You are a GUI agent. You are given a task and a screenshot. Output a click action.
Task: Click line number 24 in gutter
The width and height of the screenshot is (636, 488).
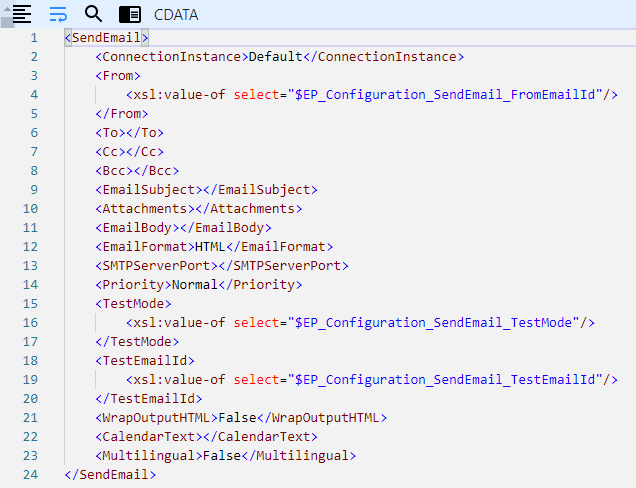click(30, 475)
